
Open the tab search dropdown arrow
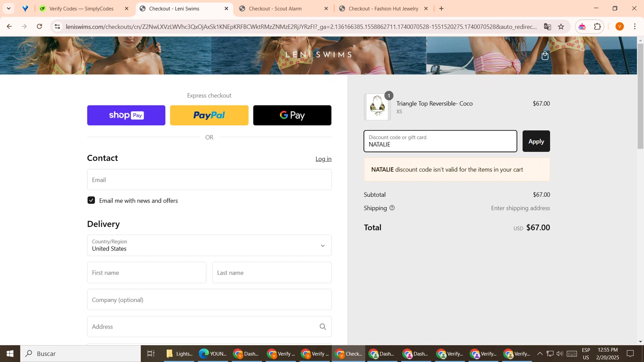9,9
